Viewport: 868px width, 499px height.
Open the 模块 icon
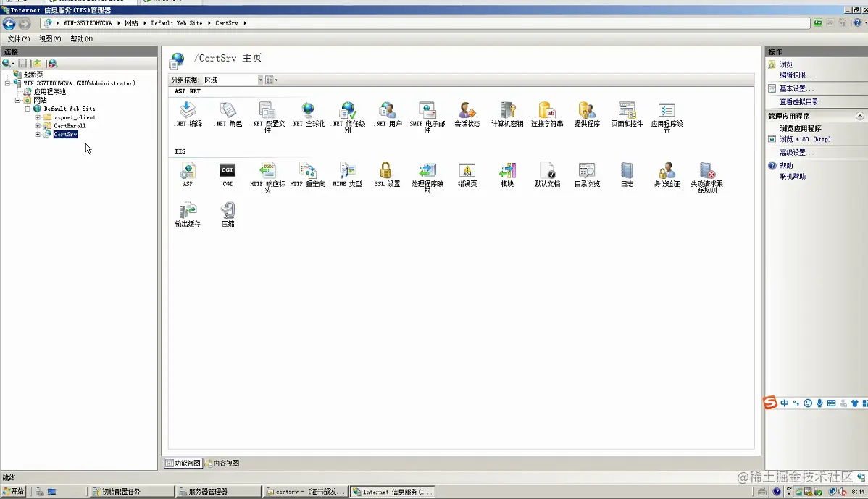507,175
